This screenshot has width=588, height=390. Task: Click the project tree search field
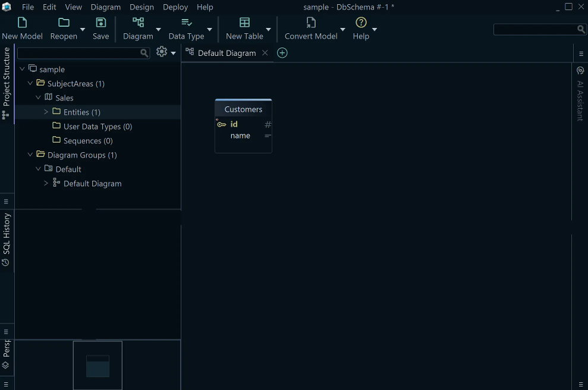pyautogui.click(x=78, y=53)
